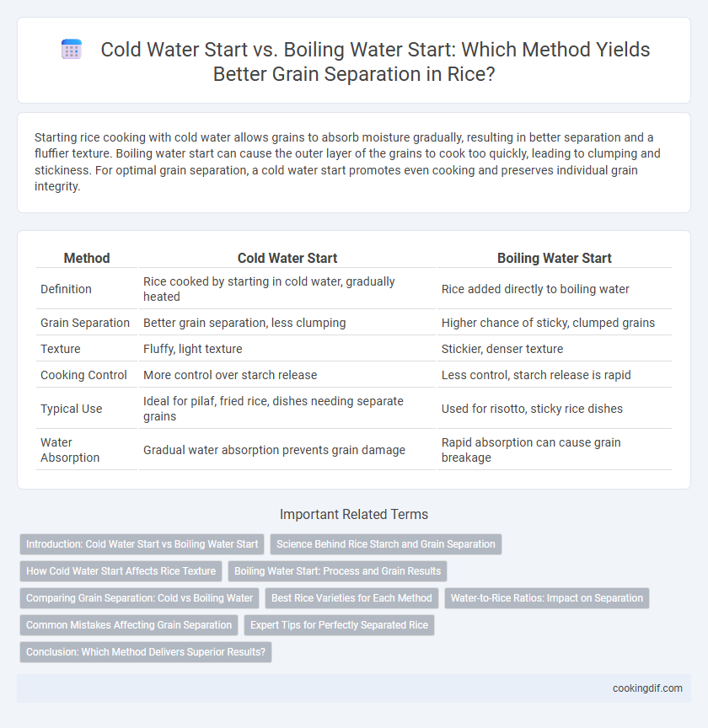The image size is (708, 728).
Task: Open the 'Conclusion: Which Method Delivers Superior Results?' tag
Action: click(x=146, y=652)
